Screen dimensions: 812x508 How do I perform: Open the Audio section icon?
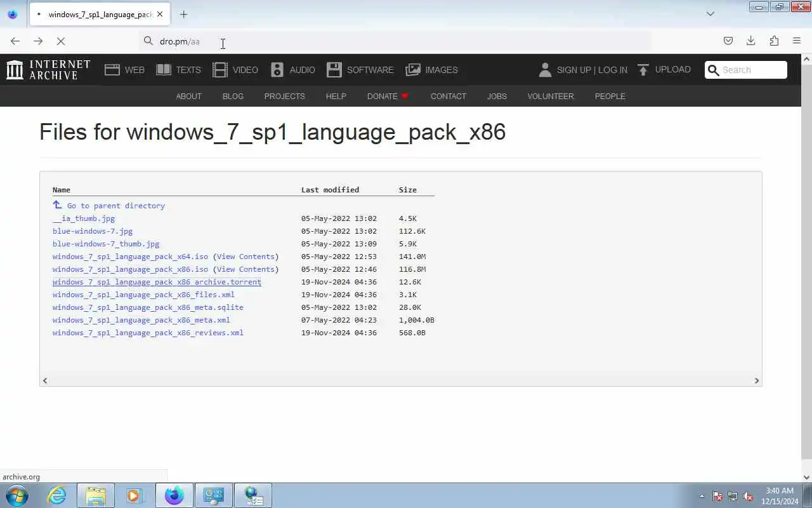277,70
